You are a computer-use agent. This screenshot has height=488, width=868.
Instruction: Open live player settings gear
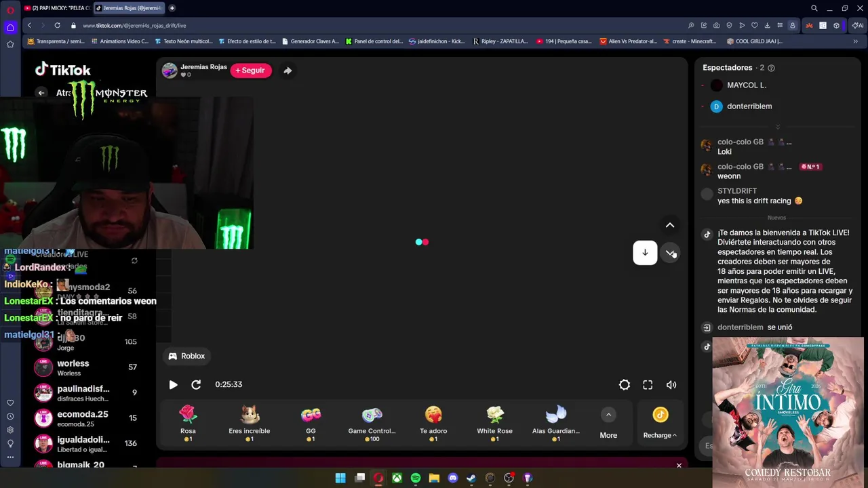pos(625,384)
